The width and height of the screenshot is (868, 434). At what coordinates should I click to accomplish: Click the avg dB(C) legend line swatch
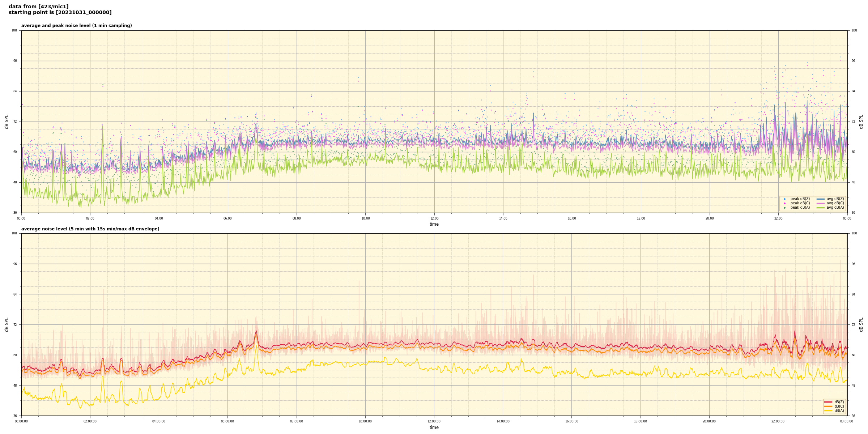tap(821, 203)
